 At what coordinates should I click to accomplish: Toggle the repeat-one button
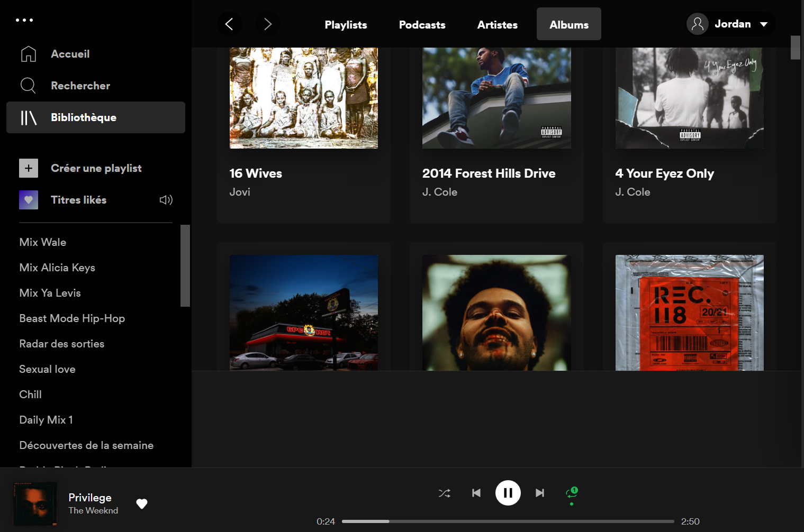pos(572,493)
